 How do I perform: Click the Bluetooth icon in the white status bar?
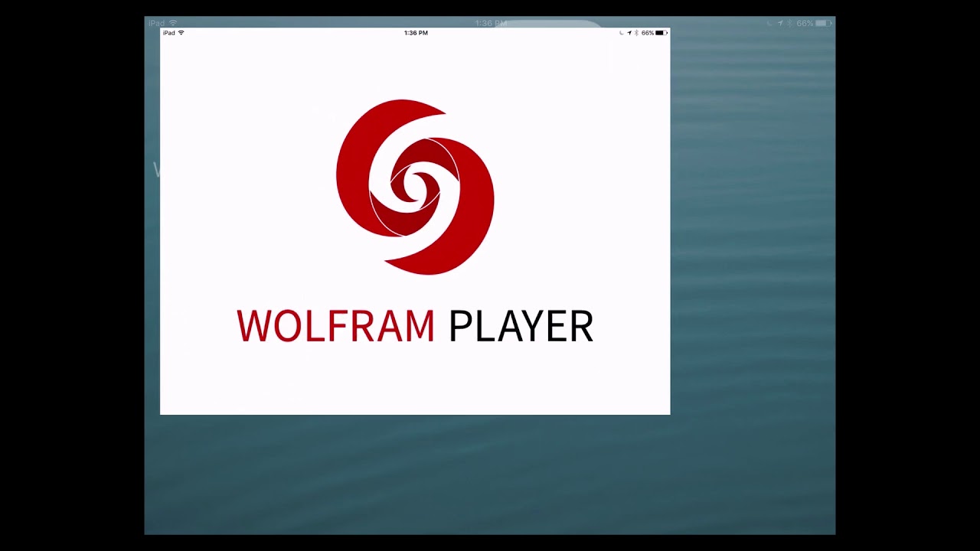(636, 33)
